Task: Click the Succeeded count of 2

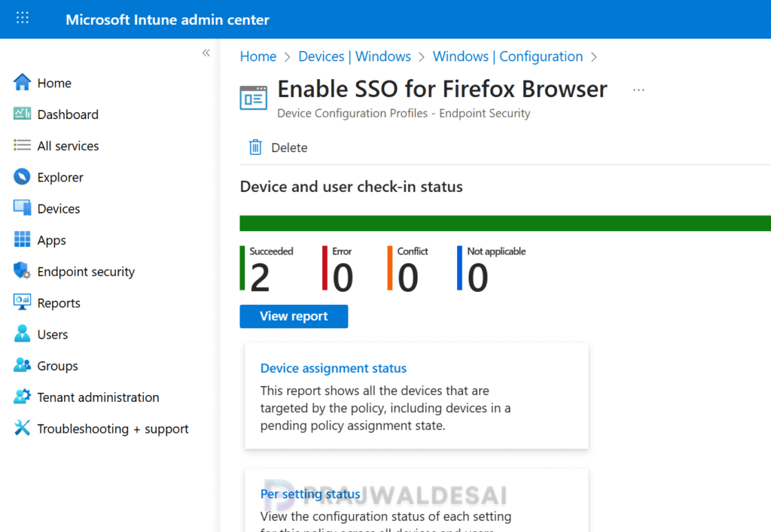Action: 260,278
